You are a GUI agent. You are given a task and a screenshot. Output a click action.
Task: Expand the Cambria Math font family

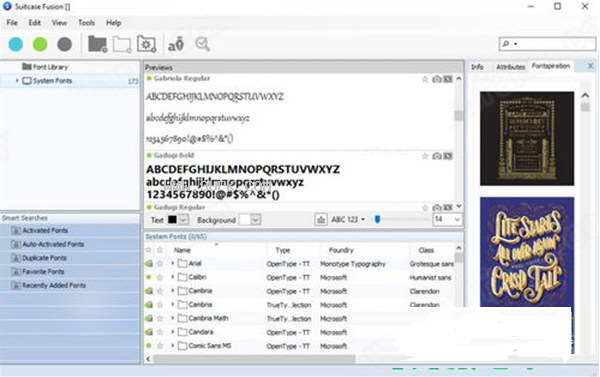coord(173,318)
